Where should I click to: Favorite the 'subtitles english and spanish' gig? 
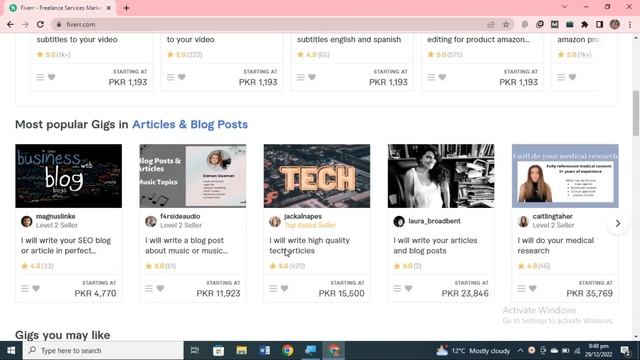pyautogui.click(x=312, y=77)
